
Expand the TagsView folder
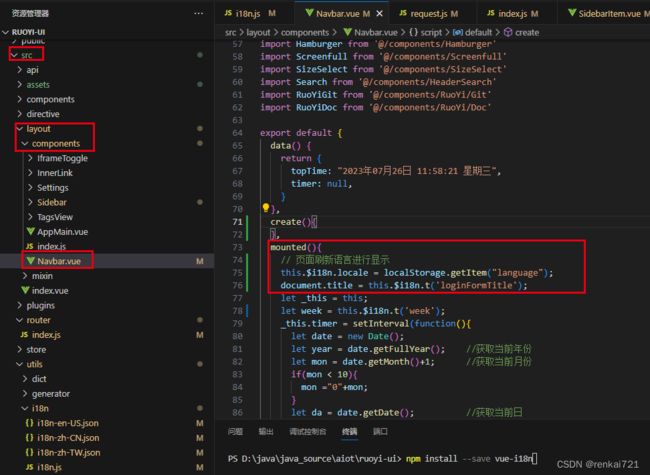[x=30, y=217]
